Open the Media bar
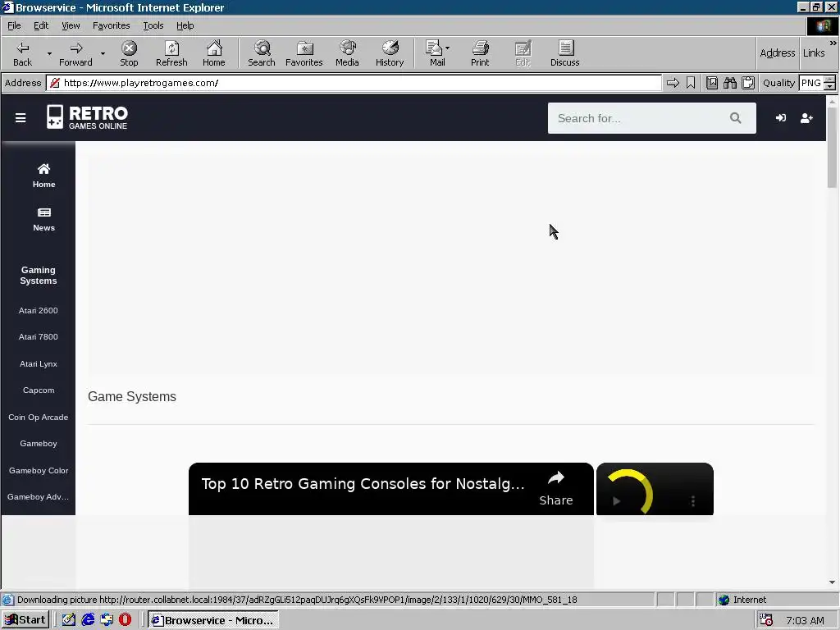The width and height of the screenshot is (840, 630). coord(347,53)
